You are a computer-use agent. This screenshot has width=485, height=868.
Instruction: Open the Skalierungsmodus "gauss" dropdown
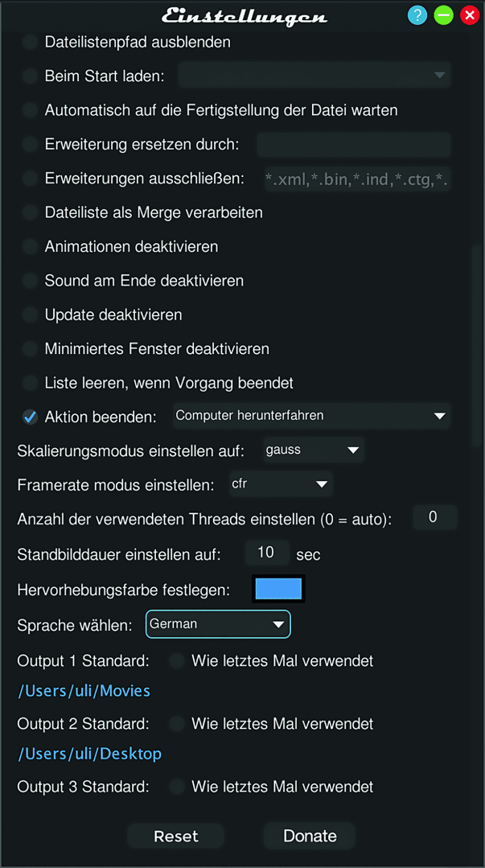tap(312, 450)
